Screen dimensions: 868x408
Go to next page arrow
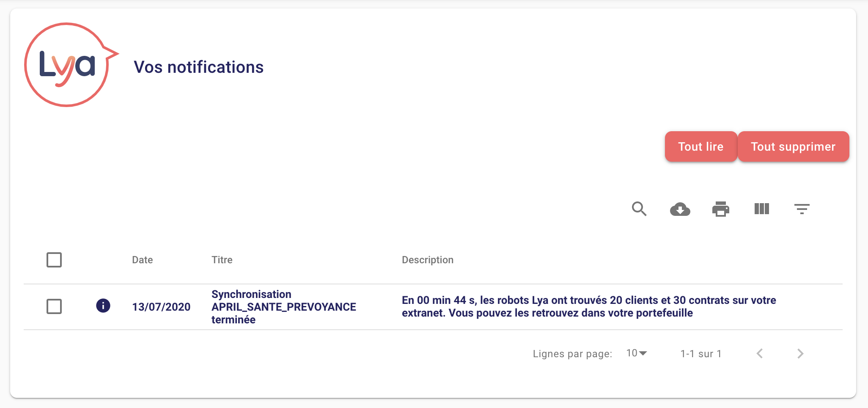point(800,353)
